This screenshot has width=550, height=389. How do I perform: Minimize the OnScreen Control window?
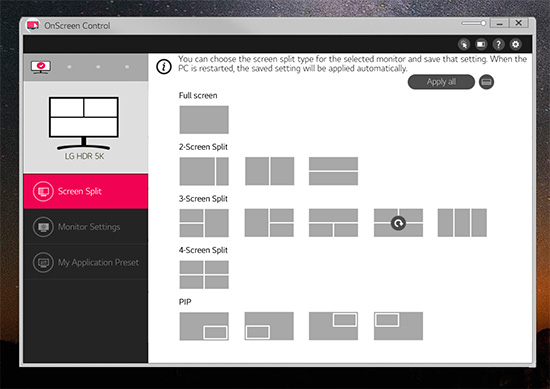[499, 24]
